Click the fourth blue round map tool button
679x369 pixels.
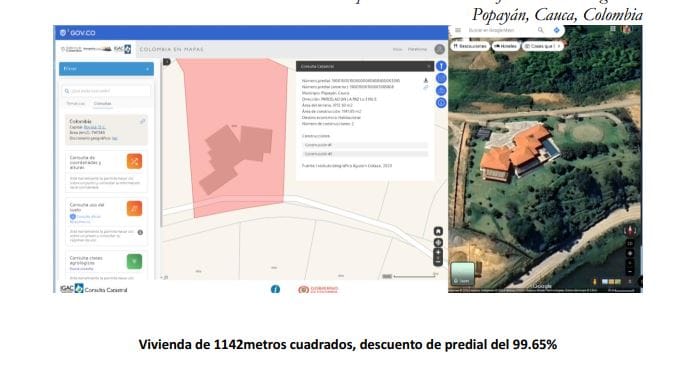coord(441,103)
